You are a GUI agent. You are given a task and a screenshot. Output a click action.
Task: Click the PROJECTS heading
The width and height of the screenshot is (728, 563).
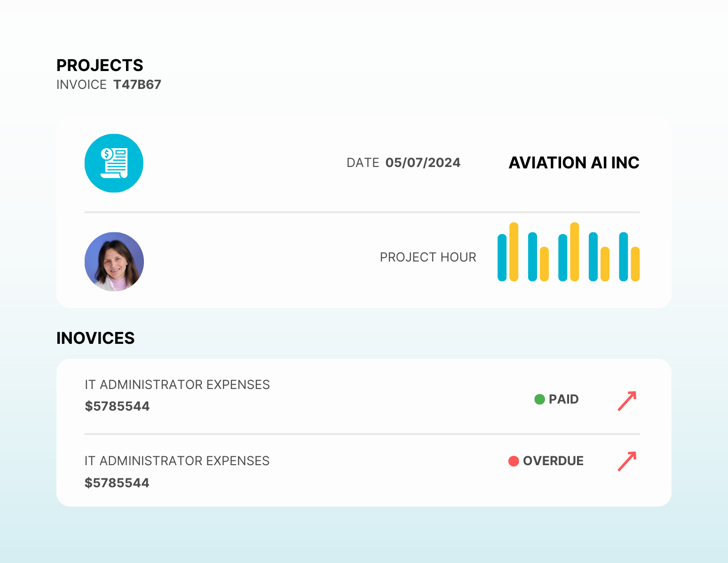(x=100, y=65)
